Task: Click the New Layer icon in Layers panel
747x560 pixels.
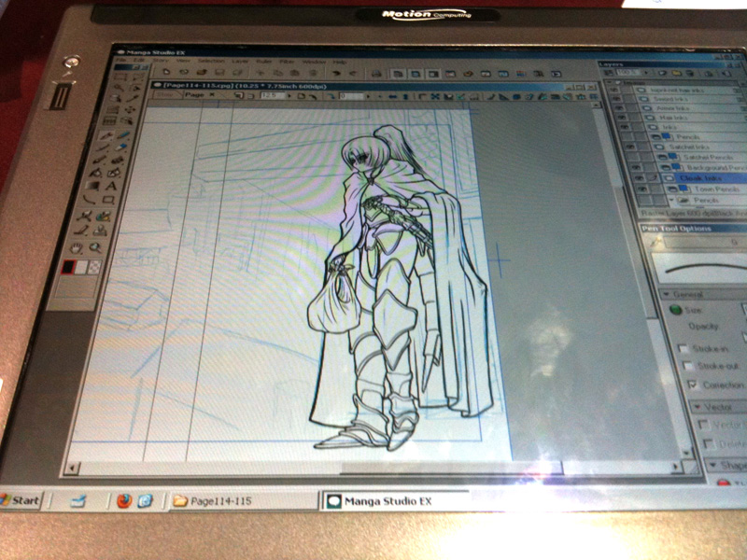Action: coord(662,73)
